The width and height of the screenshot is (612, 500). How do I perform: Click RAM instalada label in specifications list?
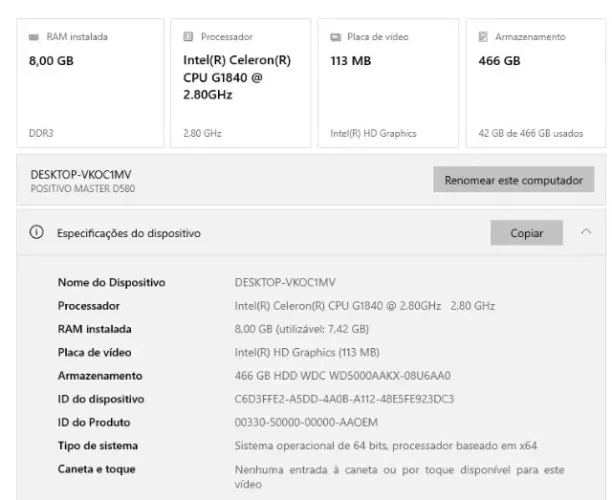[x=94, y=329]
